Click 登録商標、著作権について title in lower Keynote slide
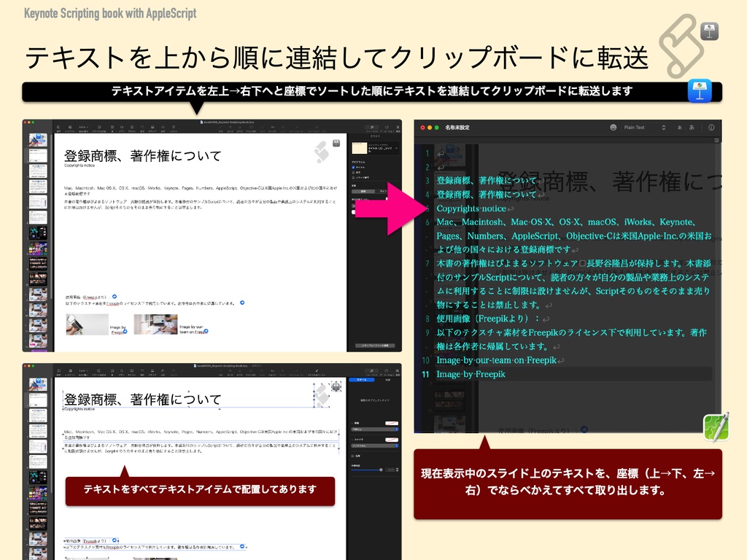747x560 pixels. coord(143,399)
